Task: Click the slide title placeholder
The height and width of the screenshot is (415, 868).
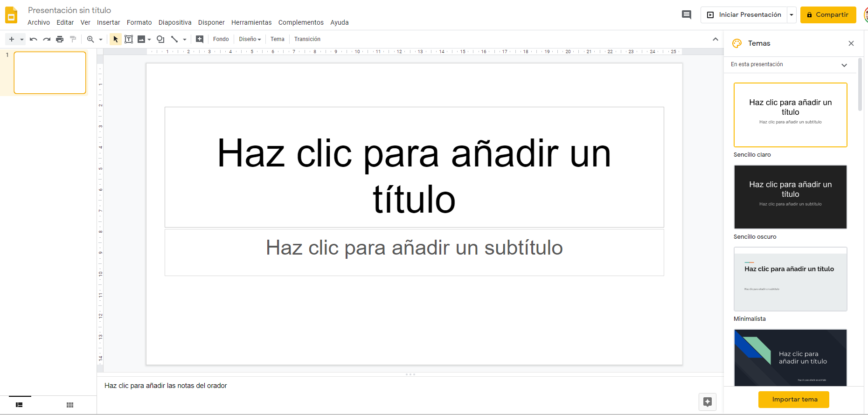Action: click(x=414, y=167)
